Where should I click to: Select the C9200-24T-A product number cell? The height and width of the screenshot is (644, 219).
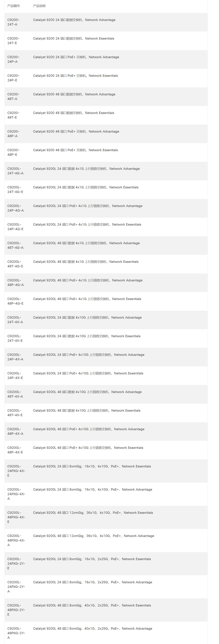13,22
